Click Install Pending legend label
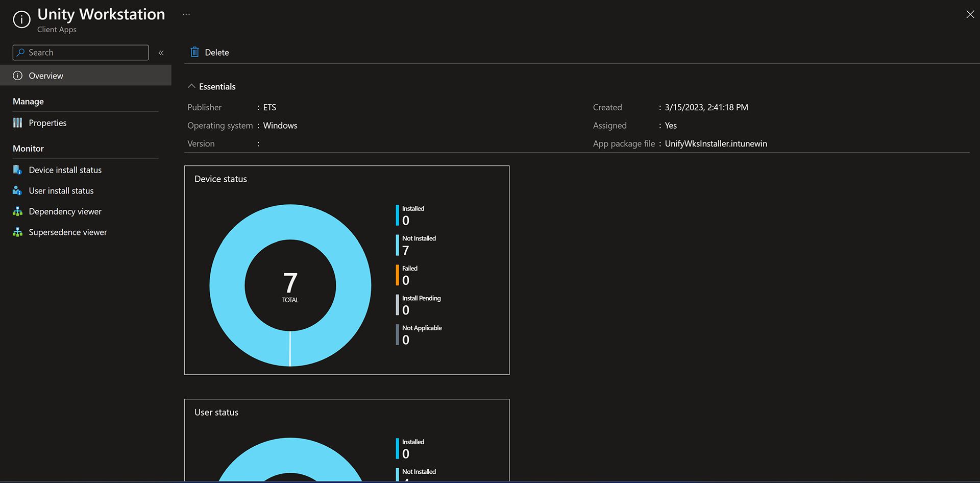The height and width of the screenshot is (483, 980). (x=422, y=298)
